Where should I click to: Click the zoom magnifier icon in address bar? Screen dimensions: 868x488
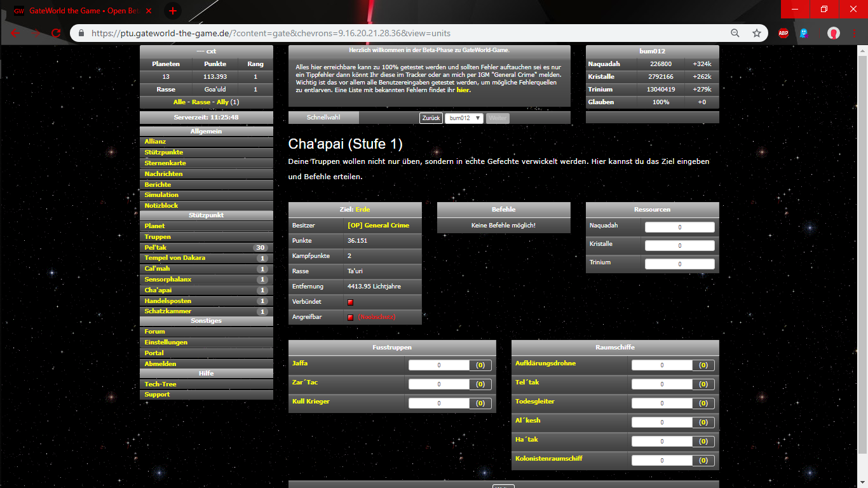point(735,33)
